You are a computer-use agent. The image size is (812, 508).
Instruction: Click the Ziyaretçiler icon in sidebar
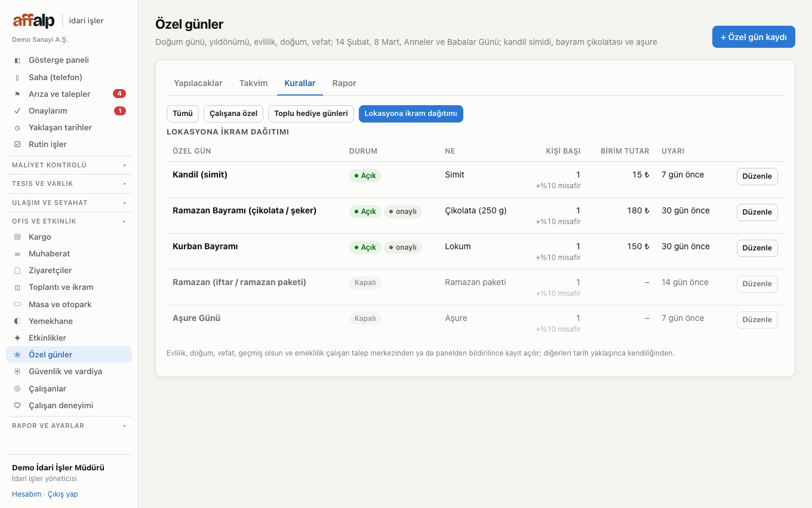click(17, 271)
